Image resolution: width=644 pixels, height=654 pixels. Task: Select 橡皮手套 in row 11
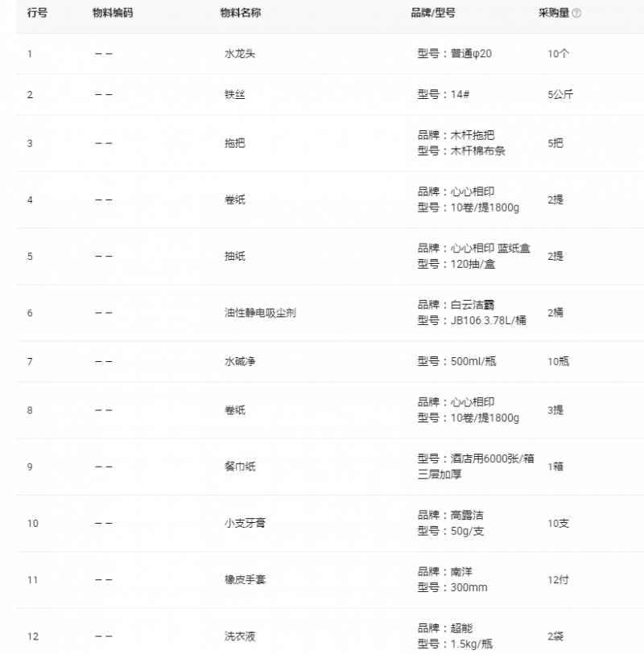pos(245,580)
